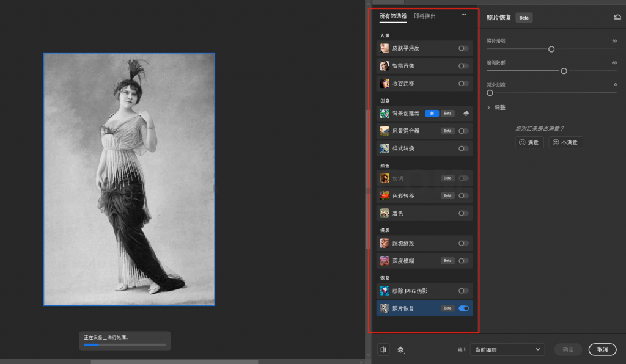The height and width of the screenshot is (364, 626).
Task: Click the 确定 button
Action: (568, 349)
